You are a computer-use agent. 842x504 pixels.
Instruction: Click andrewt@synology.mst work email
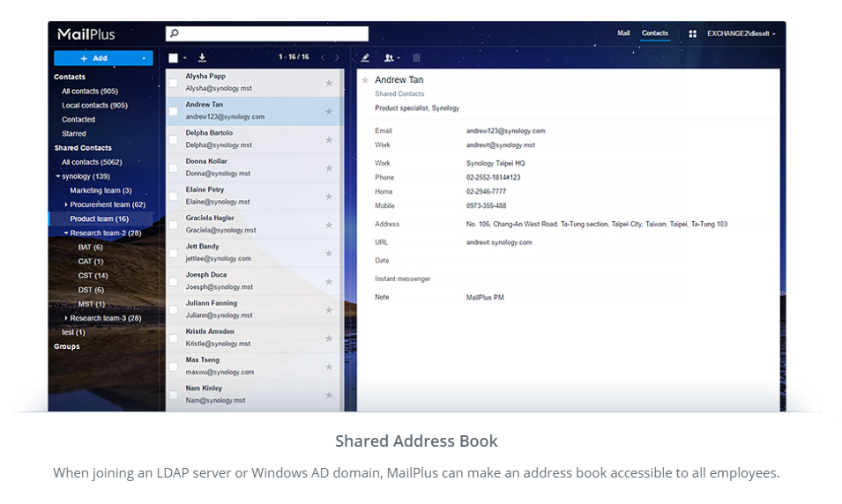501,145
